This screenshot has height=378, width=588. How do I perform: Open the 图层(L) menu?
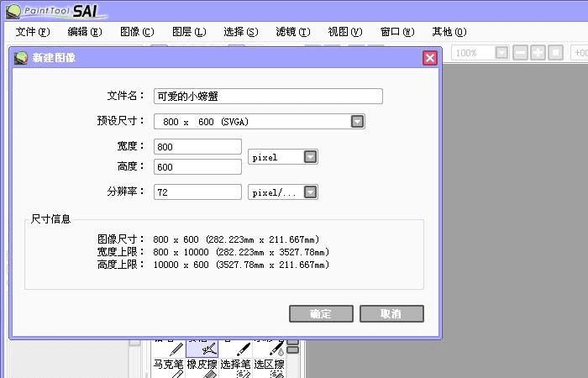click(x=189, y=32)
